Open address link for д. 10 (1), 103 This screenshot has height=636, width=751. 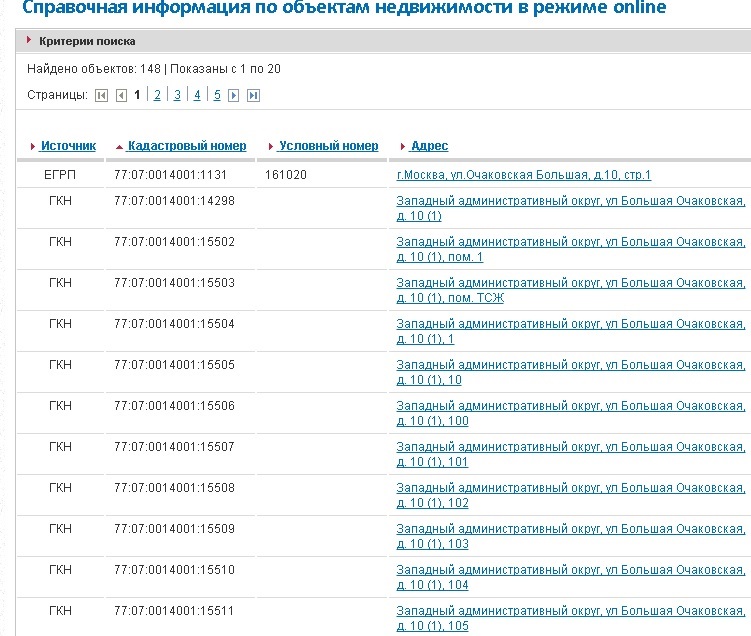pyautogui.click(x=570, y=537)
